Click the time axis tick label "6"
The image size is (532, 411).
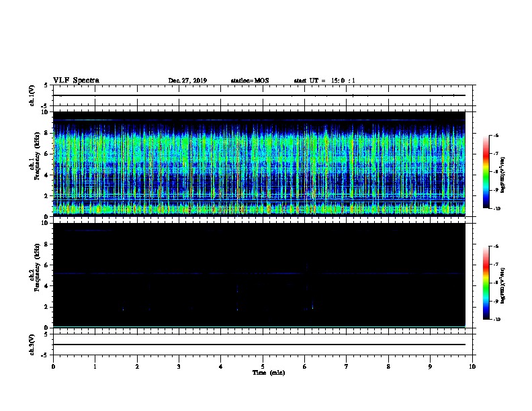[305, 367]
